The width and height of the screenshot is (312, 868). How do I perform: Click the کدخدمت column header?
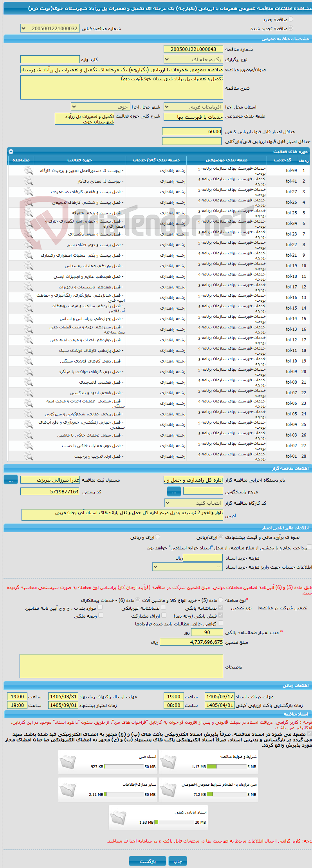click(x=282, y=160)
